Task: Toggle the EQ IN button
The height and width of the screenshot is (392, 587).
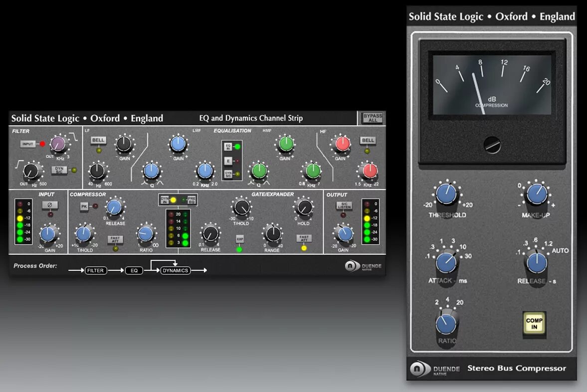Action: 228,147
